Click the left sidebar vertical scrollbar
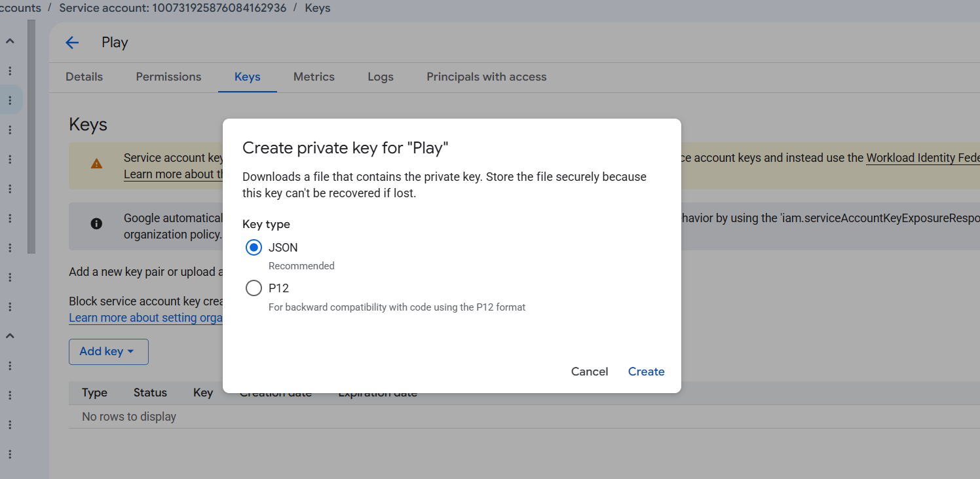The image size is (980, 479). pos(31,136)
